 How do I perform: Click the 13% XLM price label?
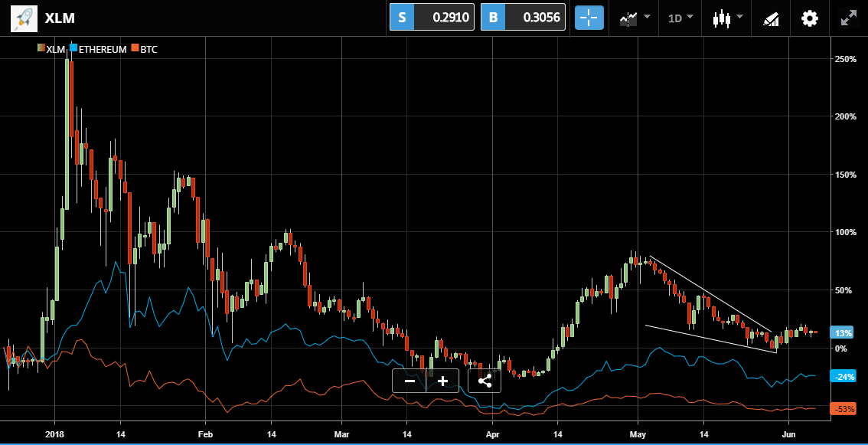tap(844, 333)
